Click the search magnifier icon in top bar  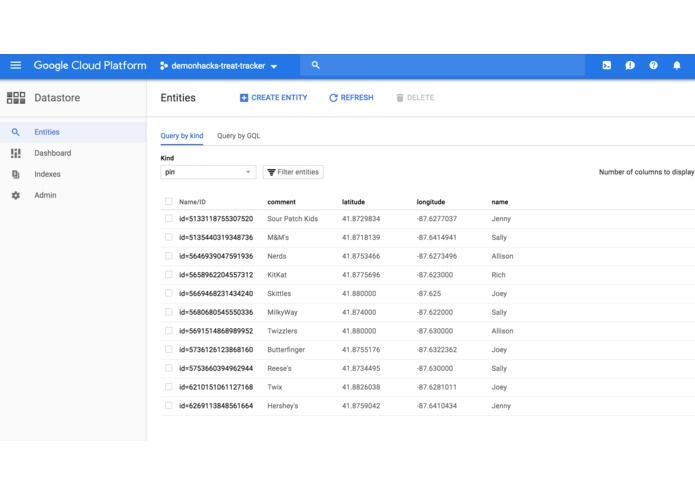pyautogui.click(x=316, y=65)
